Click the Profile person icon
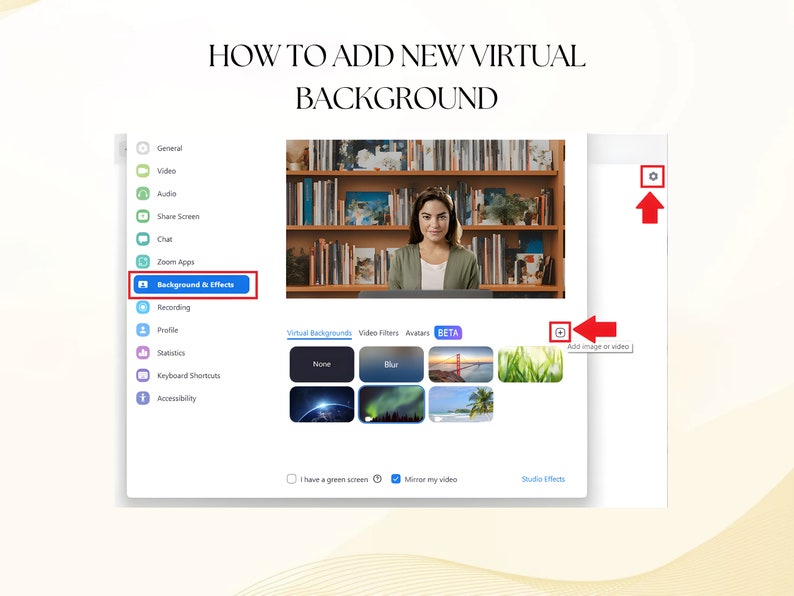Viewport: 794px width, 596px height. click(143, 330)
